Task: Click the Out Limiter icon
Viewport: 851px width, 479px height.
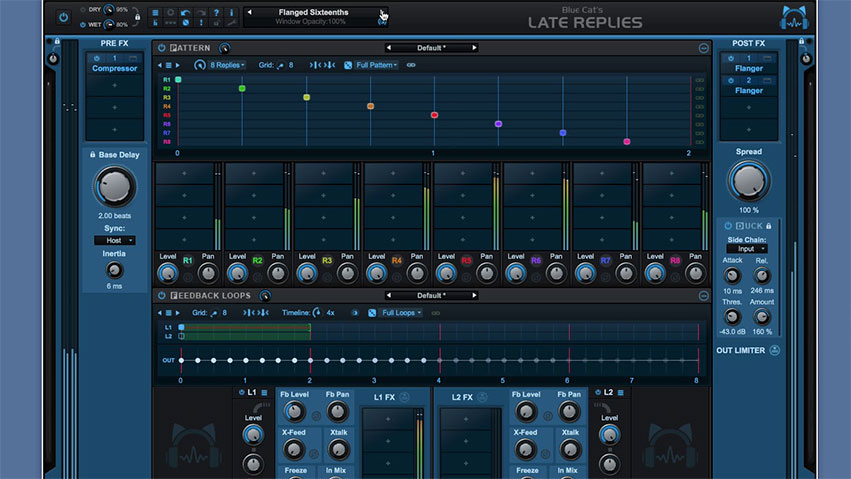Action: (x=775, y=351)
